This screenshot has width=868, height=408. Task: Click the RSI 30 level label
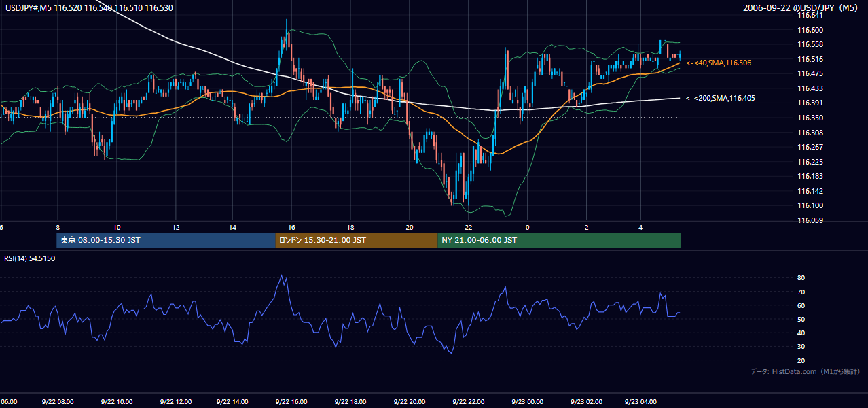[x=801, y=347]
